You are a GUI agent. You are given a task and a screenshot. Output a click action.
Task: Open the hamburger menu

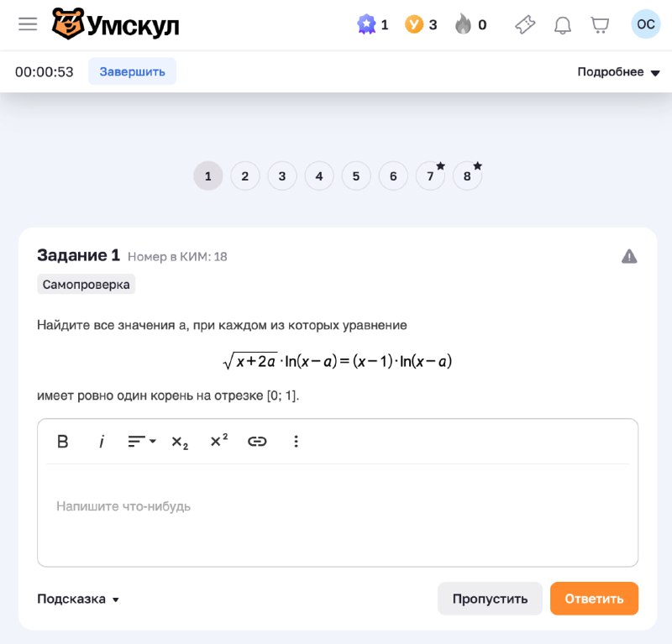(28, 24)
